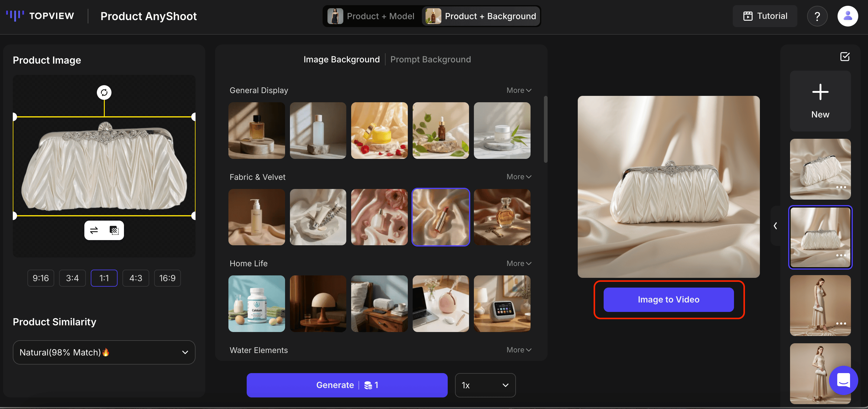Viewport: 868px width, 409px height.
Task: Click the multi-select checkmark icon above the results panel
Action: tap(845, 57)
